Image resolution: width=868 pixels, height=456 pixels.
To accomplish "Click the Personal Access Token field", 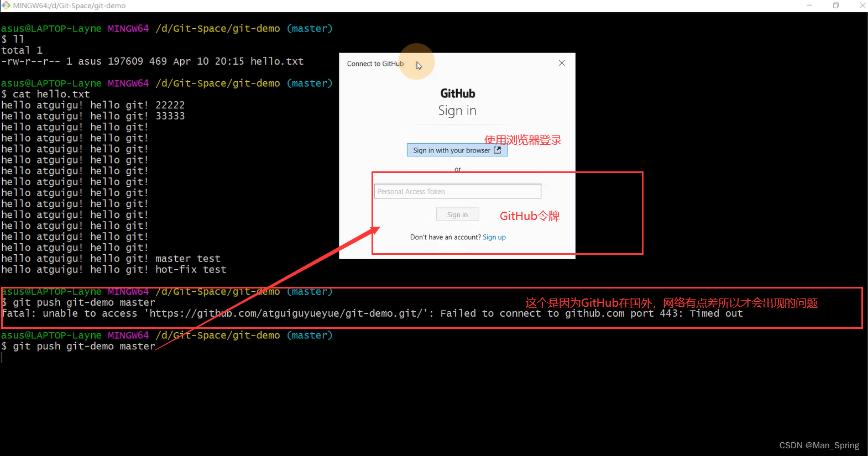I will pyautogui.click(x=458, y=191).
